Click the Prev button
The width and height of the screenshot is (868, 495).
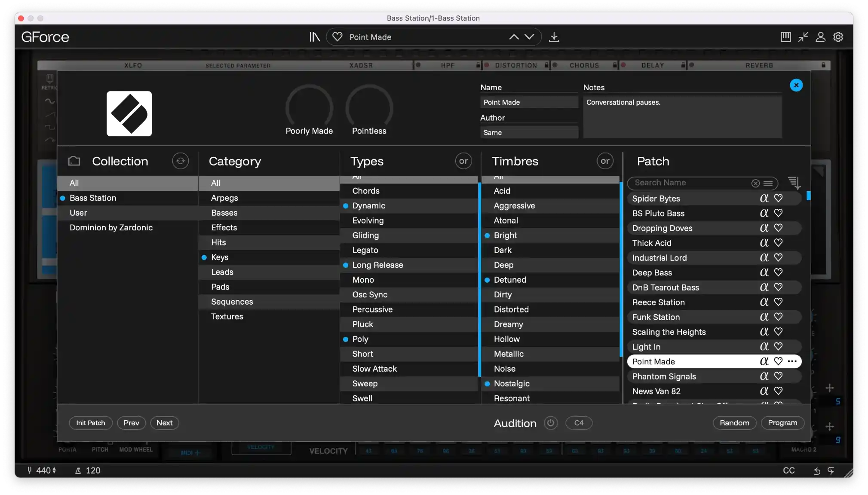point(131,423)
